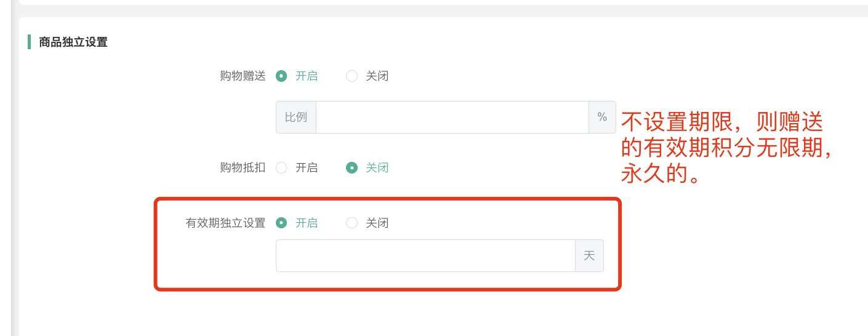
Task: Click the validity days input box
Action: (425, 255)
